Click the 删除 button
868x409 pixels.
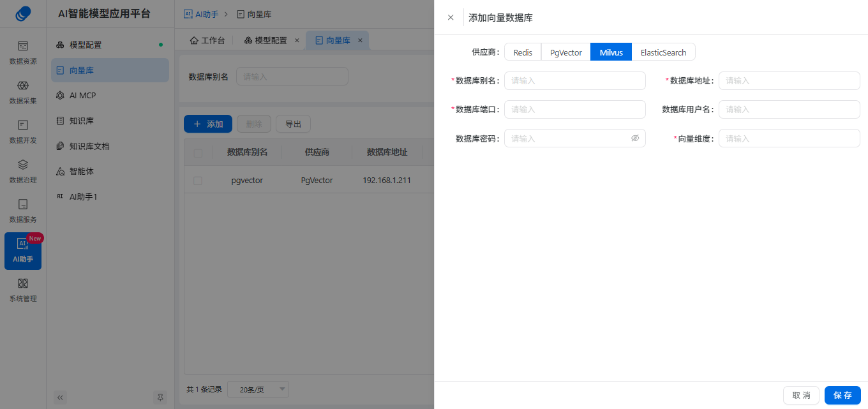pyautogui.click(x=254, y=124)
